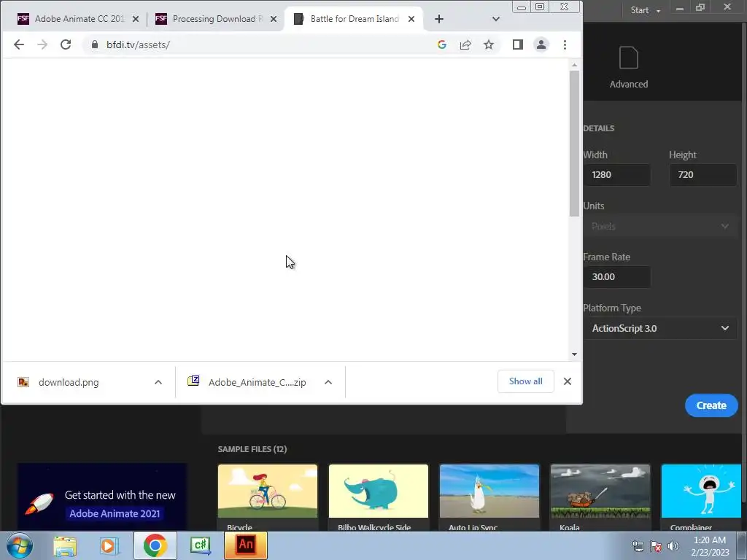Switch to Processing Download tab

217,19
